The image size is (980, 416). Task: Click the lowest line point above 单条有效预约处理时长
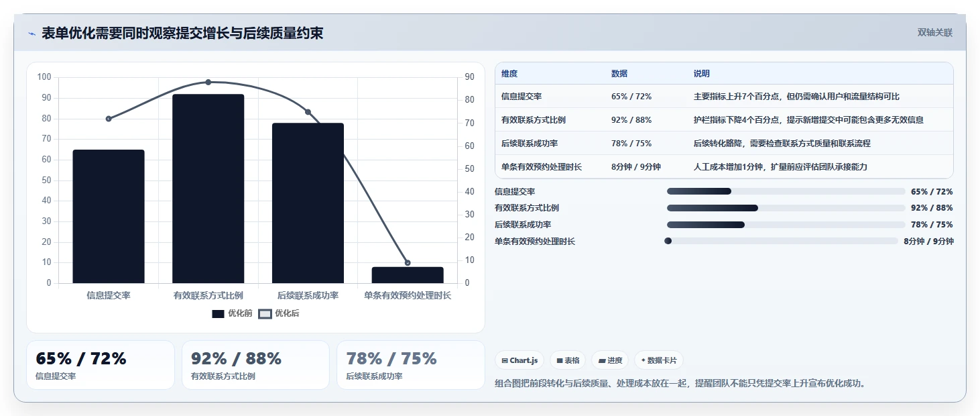[x=408, y=263]
